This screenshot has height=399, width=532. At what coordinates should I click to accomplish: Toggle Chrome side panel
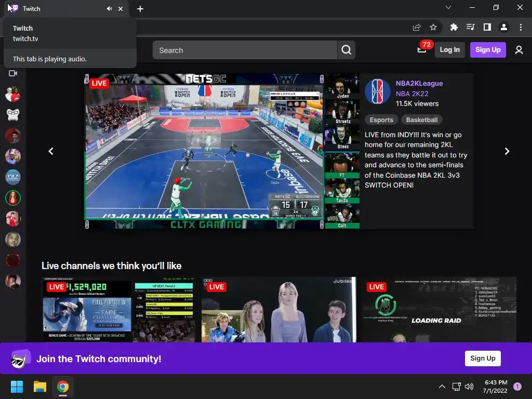[487, 27]
